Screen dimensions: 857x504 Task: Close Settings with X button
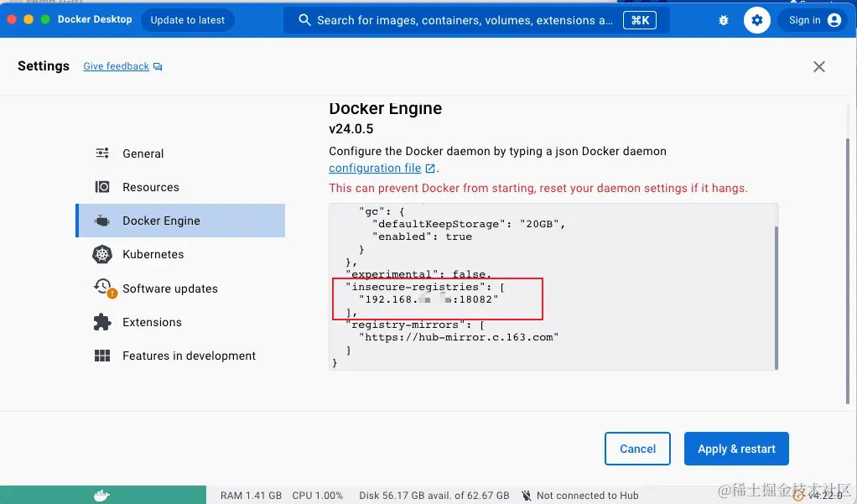tap(818, 67)
